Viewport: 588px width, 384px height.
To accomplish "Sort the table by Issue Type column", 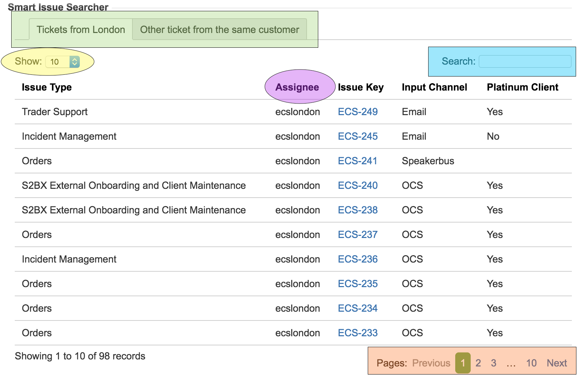I will [46, 87].
